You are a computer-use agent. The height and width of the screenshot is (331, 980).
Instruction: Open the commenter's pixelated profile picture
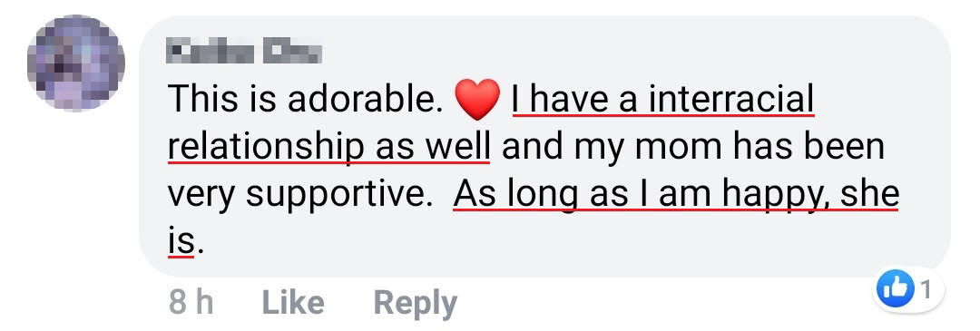[75, 63]
